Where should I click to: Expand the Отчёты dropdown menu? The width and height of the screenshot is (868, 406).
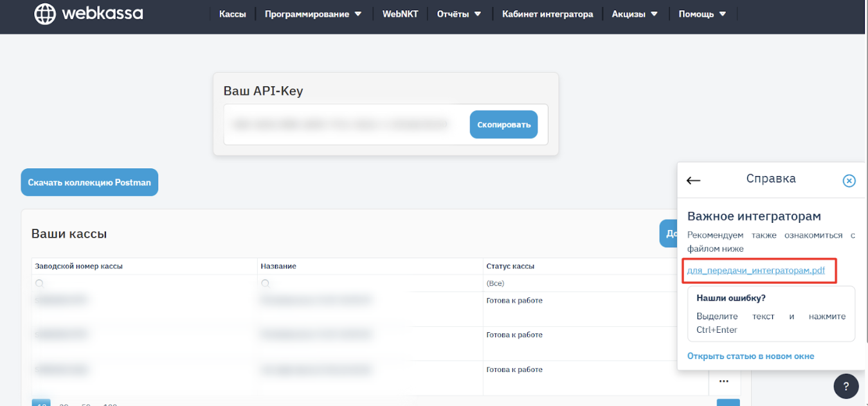(x=459, y=14)
